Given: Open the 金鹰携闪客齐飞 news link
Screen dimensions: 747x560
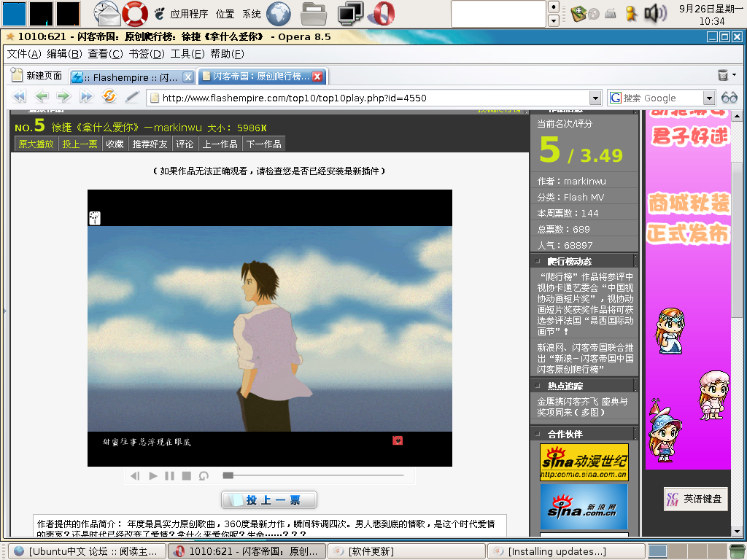Looking at the screenshot, I should point(582,407).
